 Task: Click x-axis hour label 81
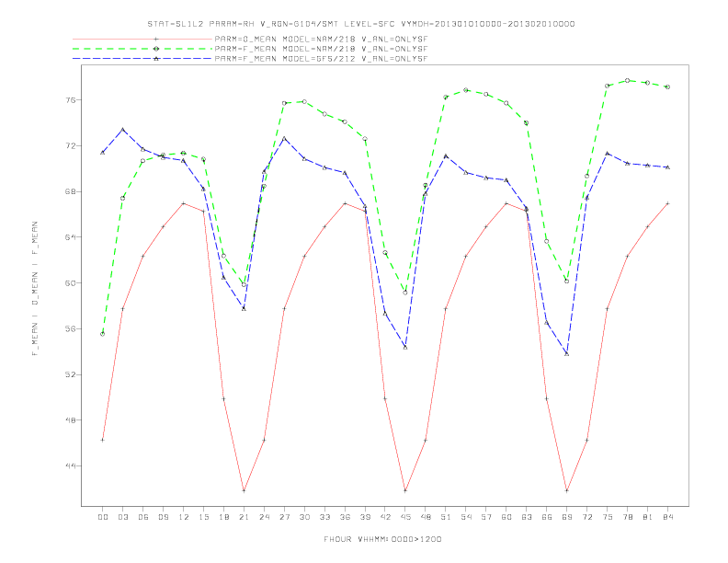648,517
